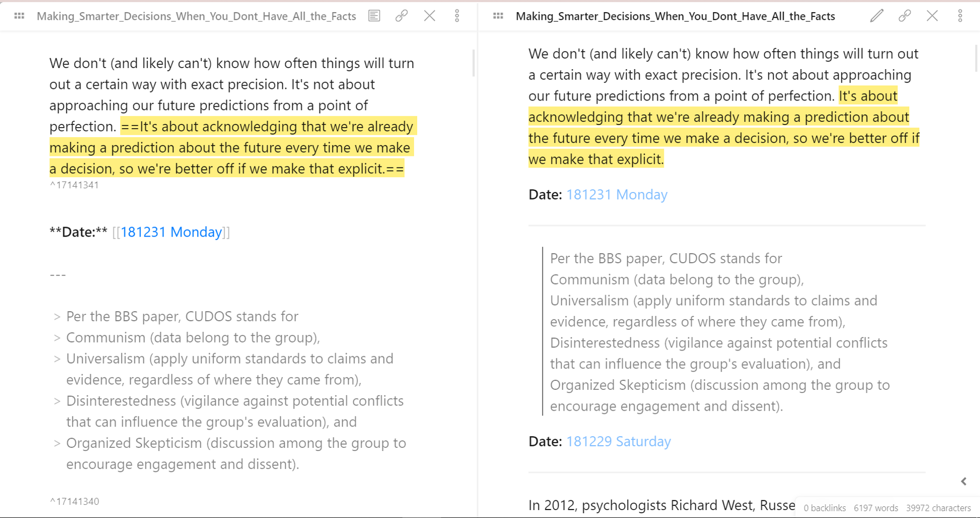The height and width of the screenshot is (518, 980).
Task: Select right pane note title
Action: point(675,16)
